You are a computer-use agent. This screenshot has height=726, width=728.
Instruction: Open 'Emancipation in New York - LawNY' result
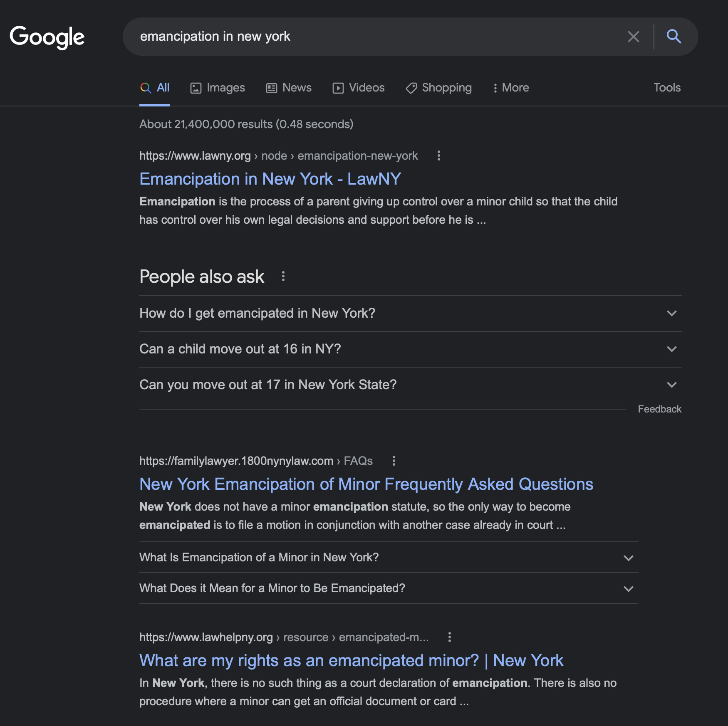coord(270,179)
